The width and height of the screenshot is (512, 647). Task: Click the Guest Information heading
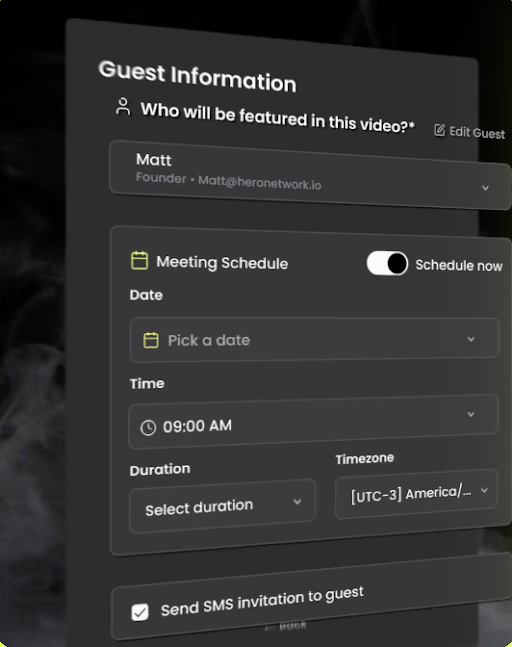pos(197,76)
